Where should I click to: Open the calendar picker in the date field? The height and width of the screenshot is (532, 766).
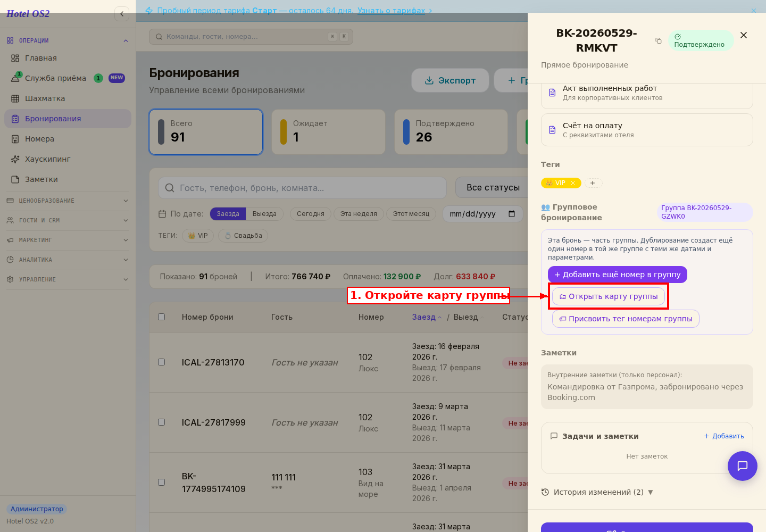[512, 214]
